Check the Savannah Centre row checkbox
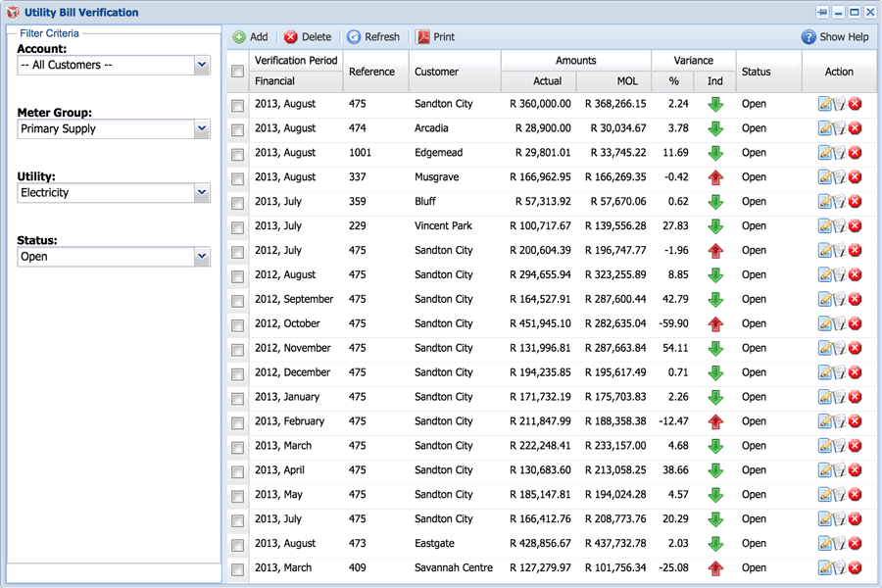882x588 pixels. pyautogui.click(x=237, y=569)
